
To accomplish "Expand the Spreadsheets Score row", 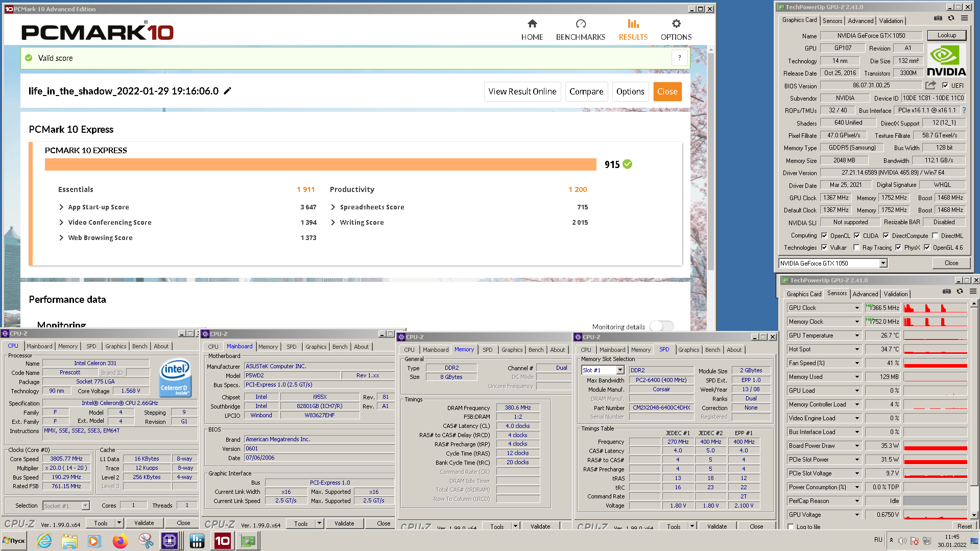I will pos(333,207).
